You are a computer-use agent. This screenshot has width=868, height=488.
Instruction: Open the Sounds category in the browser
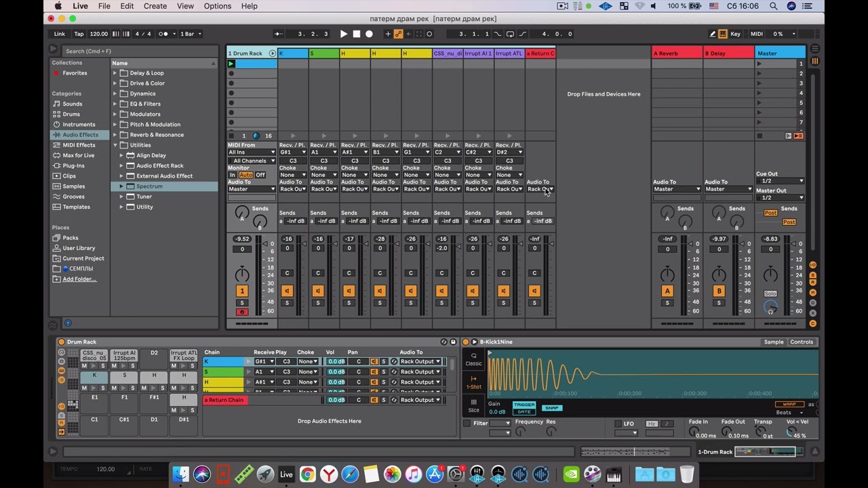73,104
